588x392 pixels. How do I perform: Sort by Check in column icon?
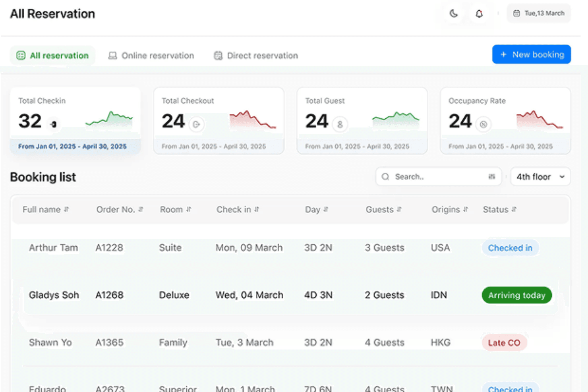tap(257, 209)
